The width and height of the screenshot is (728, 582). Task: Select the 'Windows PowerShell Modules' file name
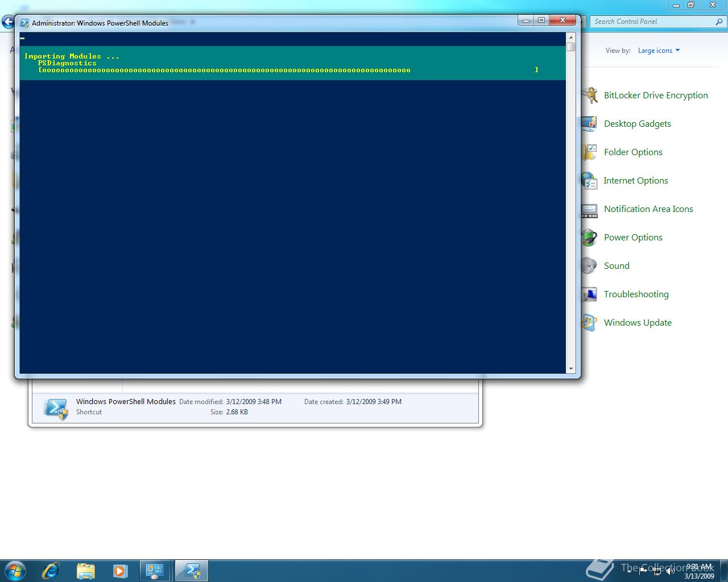pyautogui.click(x=126, y=401)
